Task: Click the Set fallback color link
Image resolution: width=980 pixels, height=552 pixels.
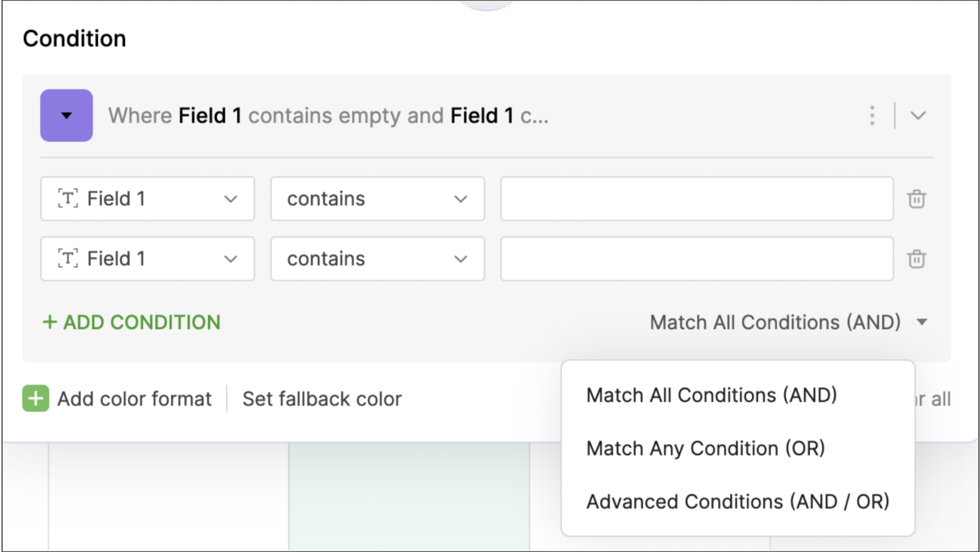Action: tap(322, 399)
